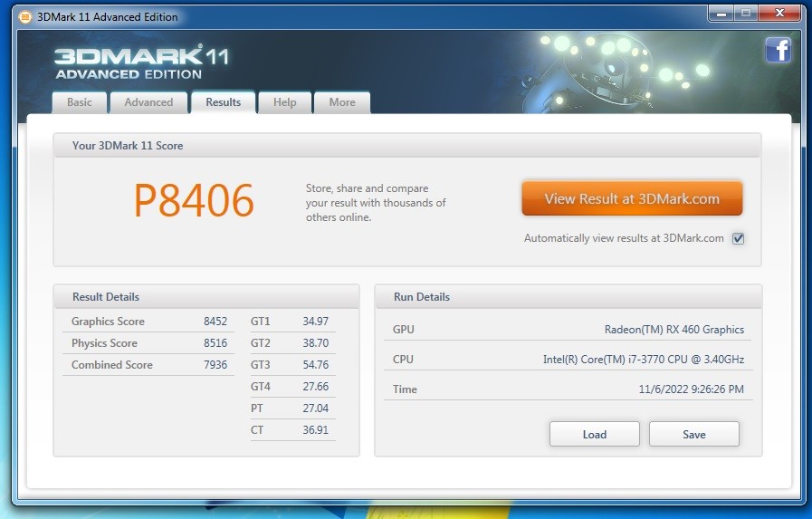
Task: Open the Advanced tab
Action: [148, 102]
